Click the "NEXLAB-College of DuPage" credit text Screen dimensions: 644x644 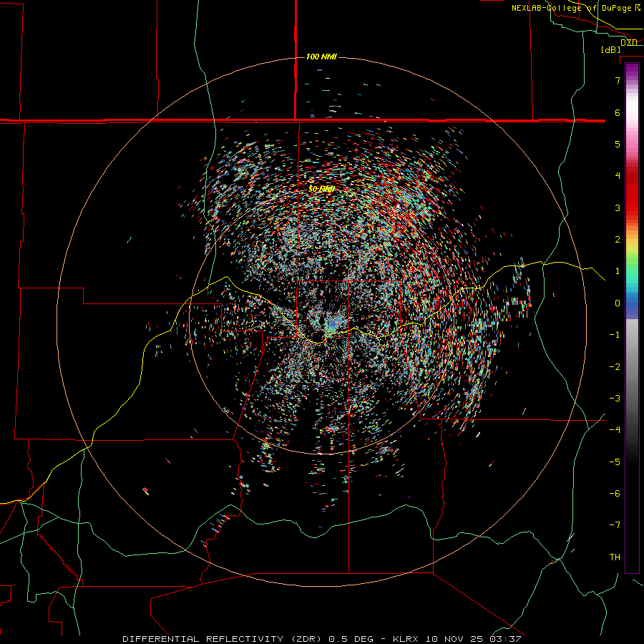[572, 8]
